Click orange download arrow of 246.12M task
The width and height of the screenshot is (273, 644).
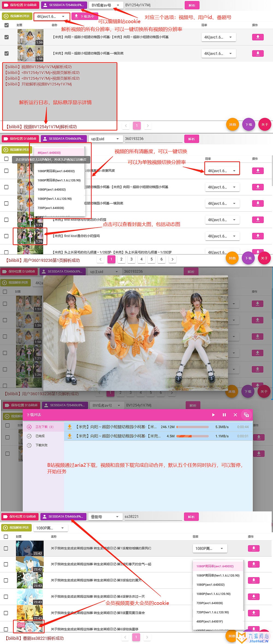click(x=70, y=427)
